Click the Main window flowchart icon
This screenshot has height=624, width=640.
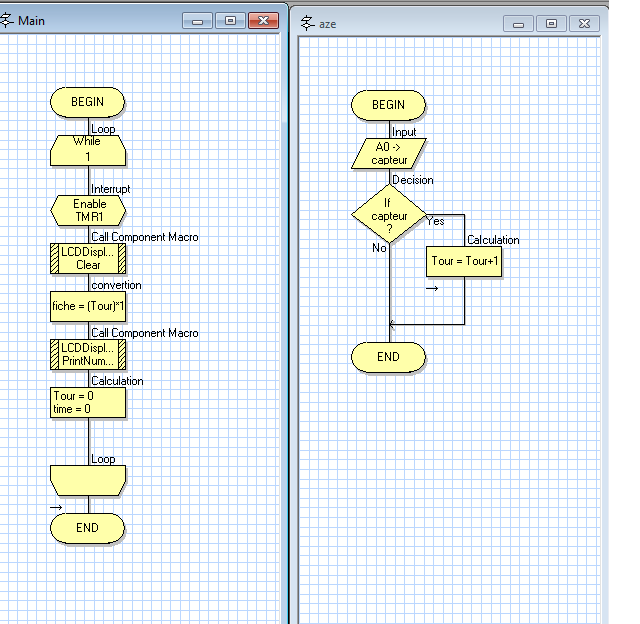coord(7,20)
